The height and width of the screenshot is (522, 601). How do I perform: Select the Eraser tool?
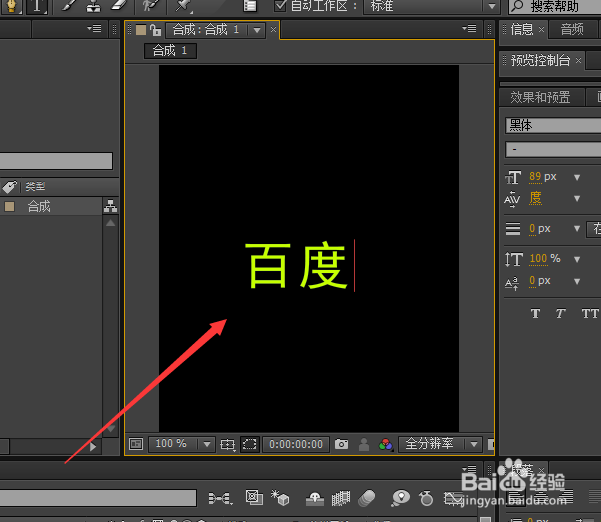[x=118, y=5]
